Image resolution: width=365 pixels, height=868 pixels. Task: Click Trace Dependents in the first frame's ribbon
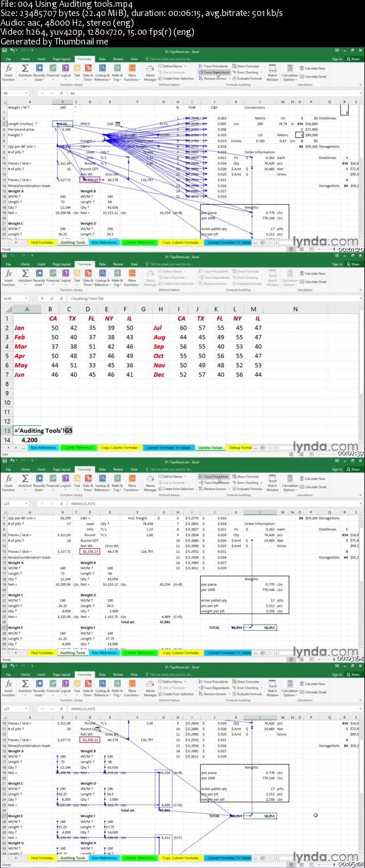click(215, 72)
